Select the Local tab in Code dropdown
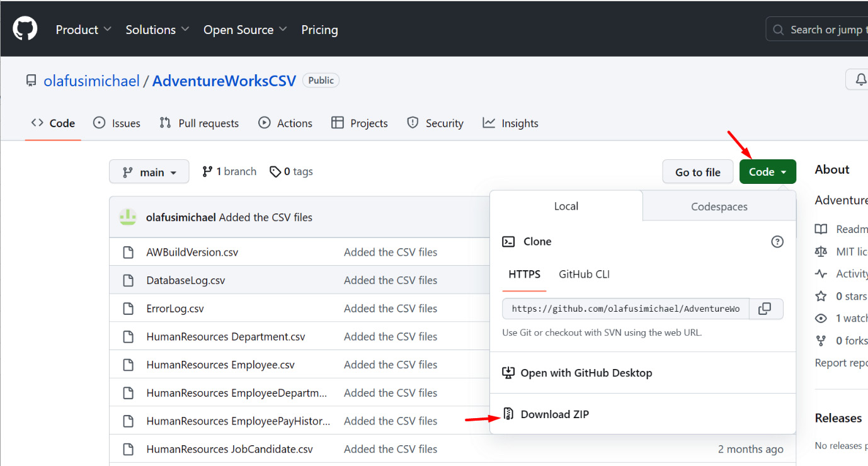 pos(566,206)
